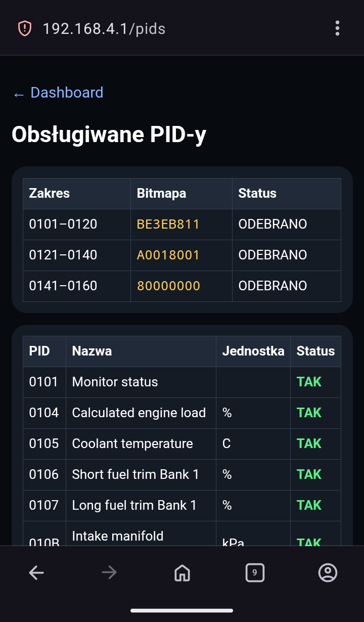Tap TAK status for Monitor status

(309, 382)
